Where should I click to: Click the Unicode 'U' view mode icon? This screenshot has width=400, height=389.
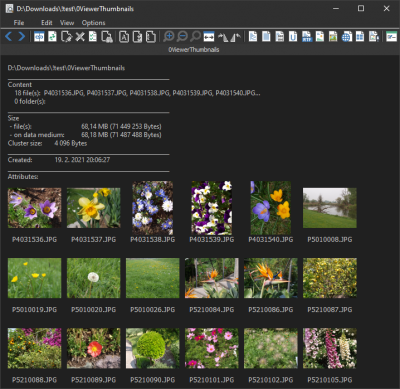tap(293, 36)
